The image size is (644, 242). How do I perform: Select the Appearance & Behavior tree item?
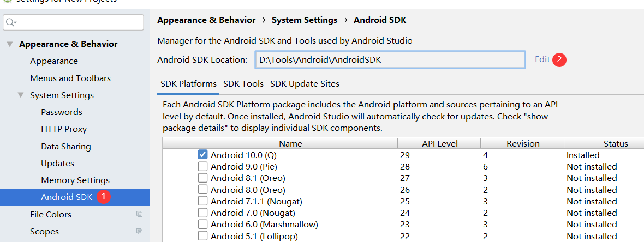click(68, 44)
